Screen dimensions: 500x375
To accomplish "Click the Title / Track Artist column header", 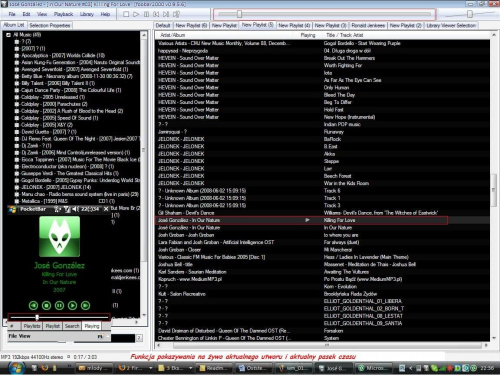I will pyautogui.click(x=407, y=35).
